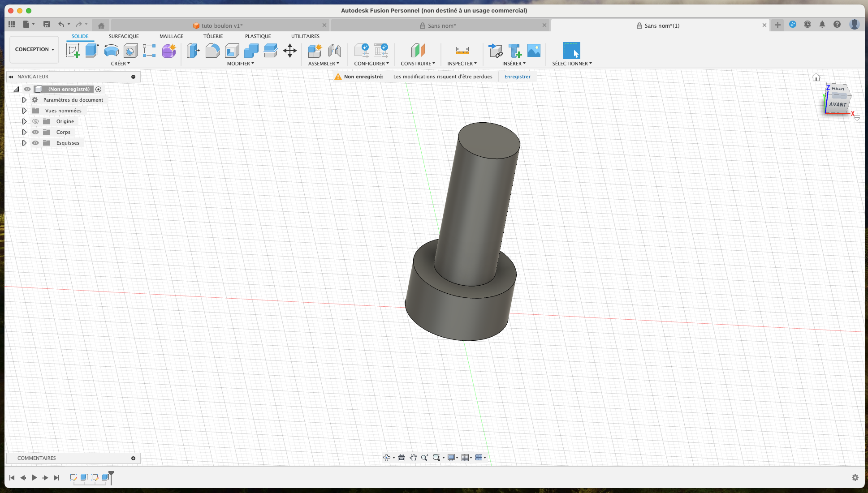The image size is (868, 493).
Task: Select the Shell tool
Action: click(x=232, y=51)
